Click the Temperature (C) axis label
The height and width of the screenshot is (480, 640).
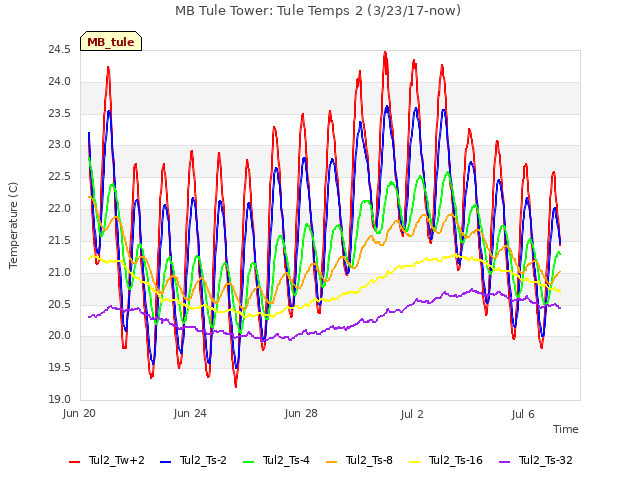click(13, 225)
